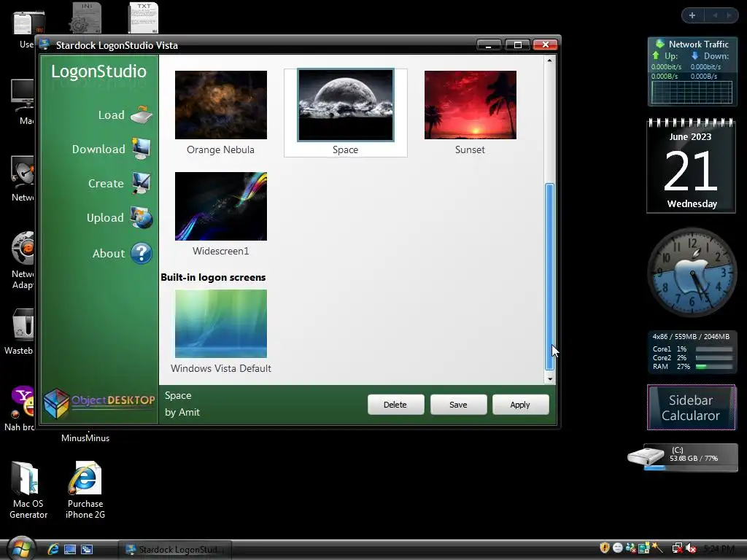Screen dimensions: 747x560
Task: Click the Create menu label
Action: pos(106,183)
